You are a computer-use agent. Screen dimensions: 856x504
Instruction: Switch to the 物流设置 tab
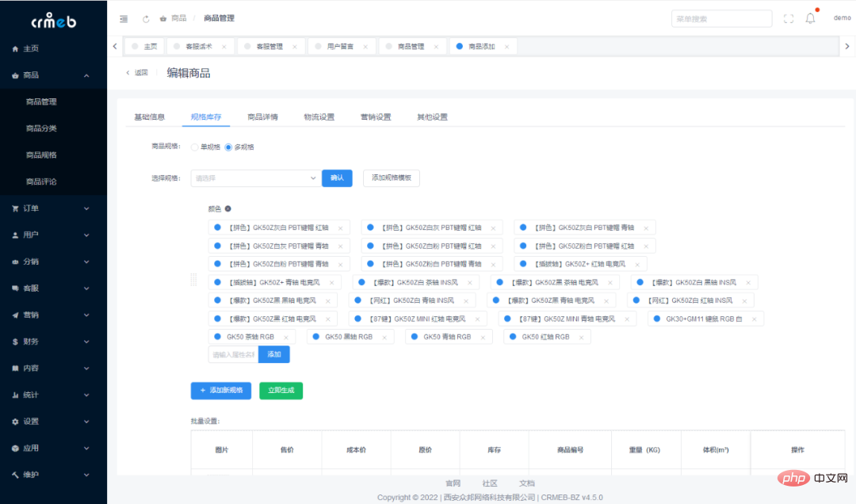(x=319, y=116)
